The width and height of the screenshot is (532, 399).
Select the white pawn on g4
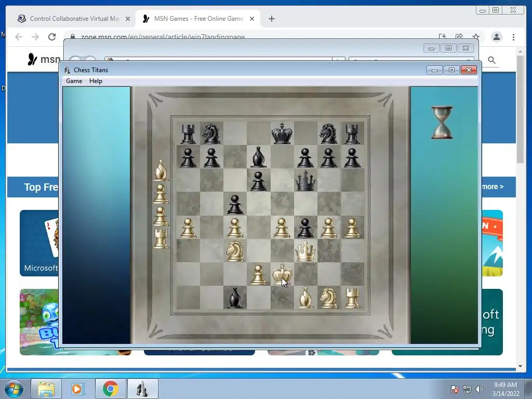(x=328, y=228)
